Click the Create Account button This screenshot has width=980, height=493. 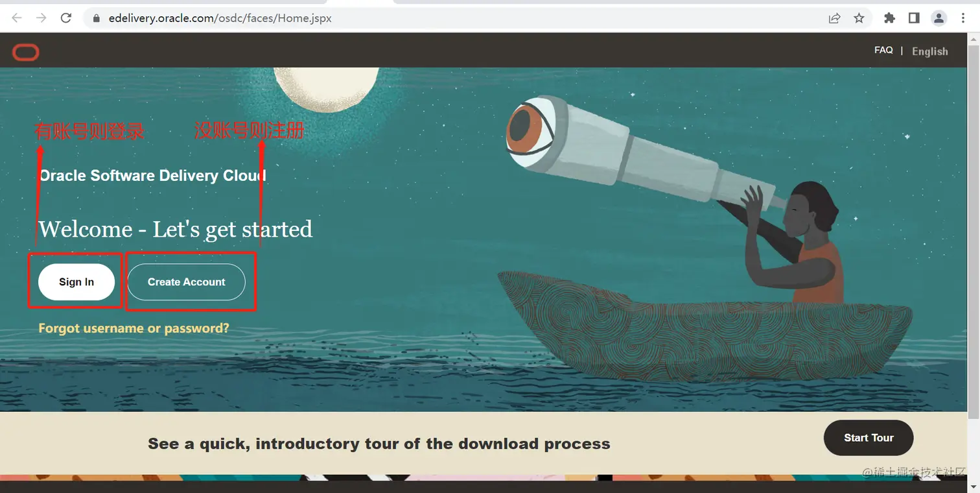187,282
